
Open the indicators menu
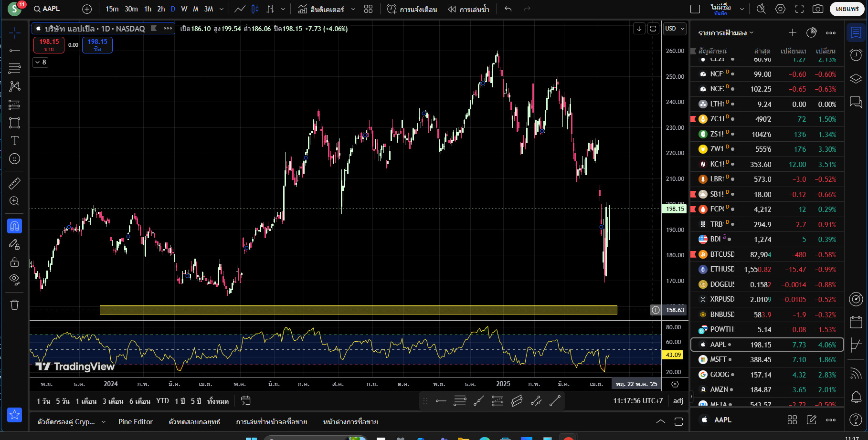click(321, 9)
